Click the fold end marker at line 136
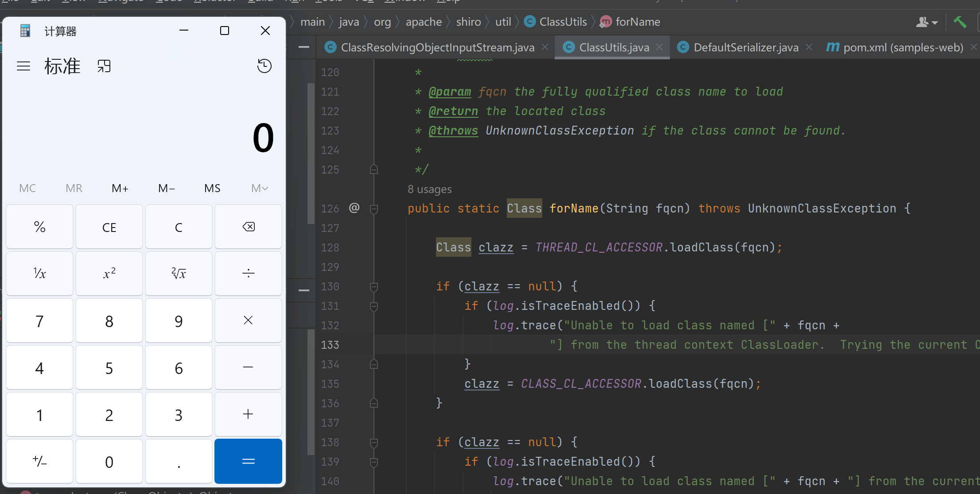The image size is (980, 494). click(374, 403)
